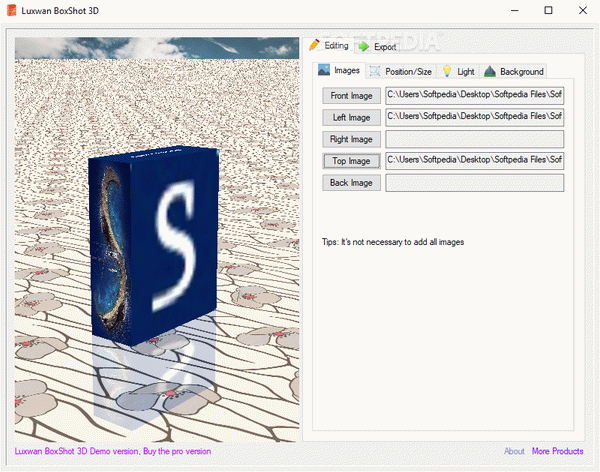This screenshot has width=600, height=472.
Task: Switch to the Light tab
Action: click(x=458, y=72)
